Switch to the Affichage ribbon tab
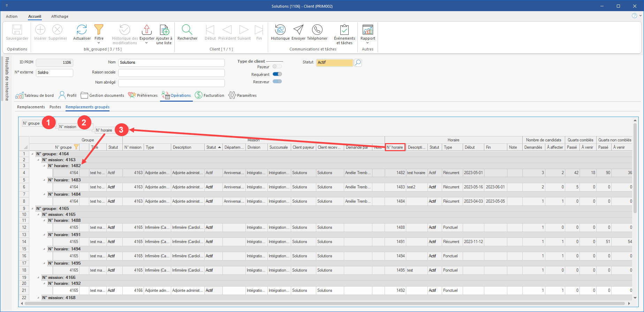The height and width of the screenshot is (312, 644). click(60, 16)
